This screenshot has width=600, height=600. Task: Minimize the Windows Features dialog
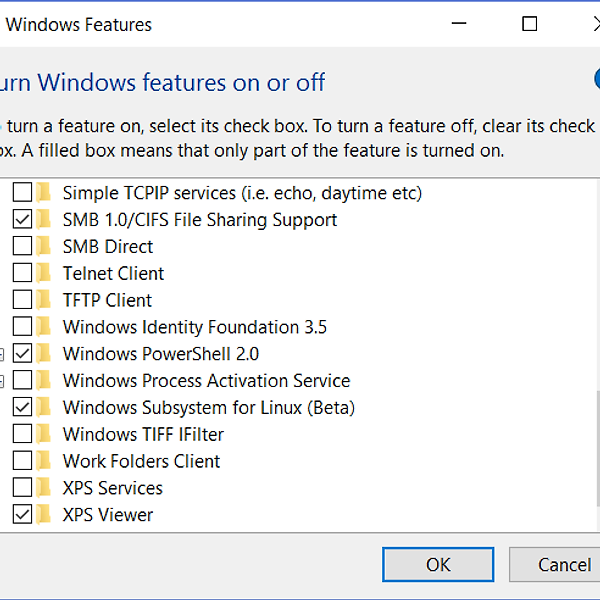(x=459, y=24)
